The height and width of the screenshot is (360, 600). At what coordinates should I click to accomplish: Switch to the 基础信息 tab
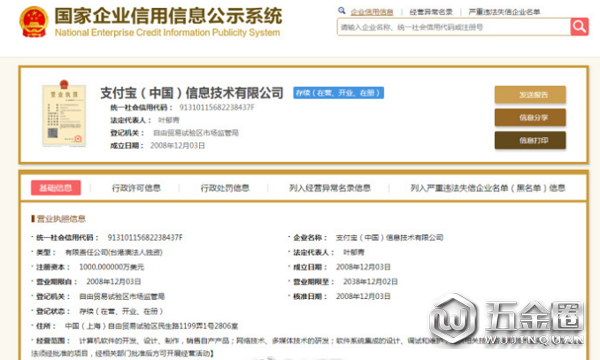pyautogui.click(x=56, y=188)
